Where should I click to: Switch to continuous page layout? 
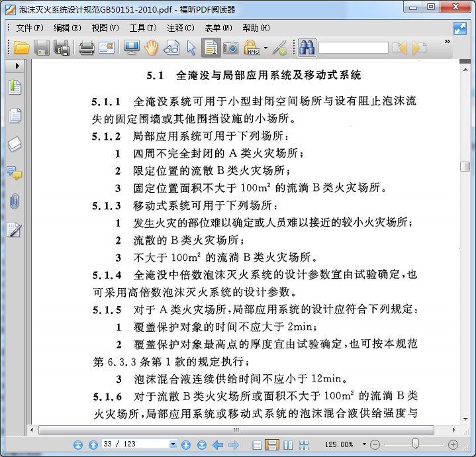[272, 445]
